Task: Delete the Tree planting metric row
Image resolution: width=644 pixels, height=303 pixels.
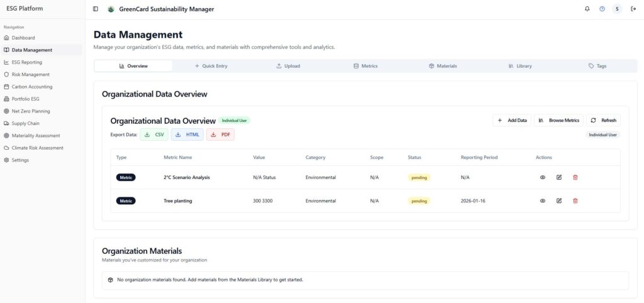Action: 575,201
